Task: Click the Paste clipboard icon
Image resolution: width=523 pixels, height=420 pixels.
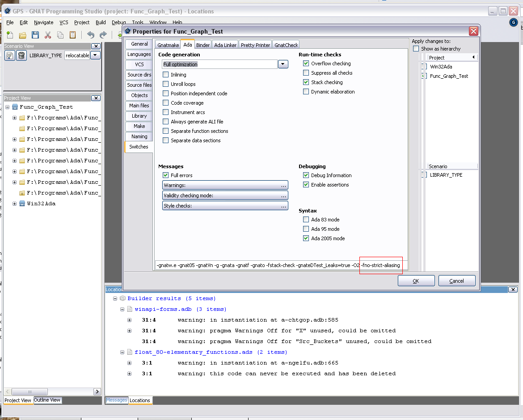Action: [72, 35]
